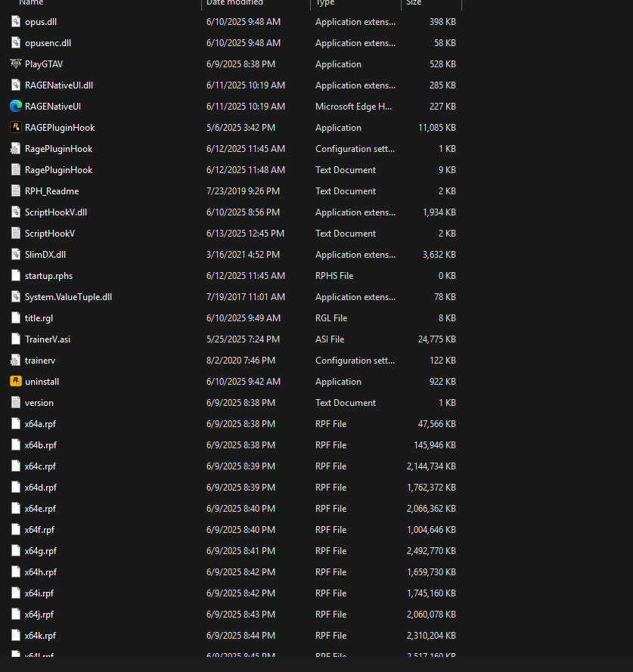The height and width of the screenshot is (672, 633).
Task: Click the uninstall Rockstar icon
Action: pos(16,382)
